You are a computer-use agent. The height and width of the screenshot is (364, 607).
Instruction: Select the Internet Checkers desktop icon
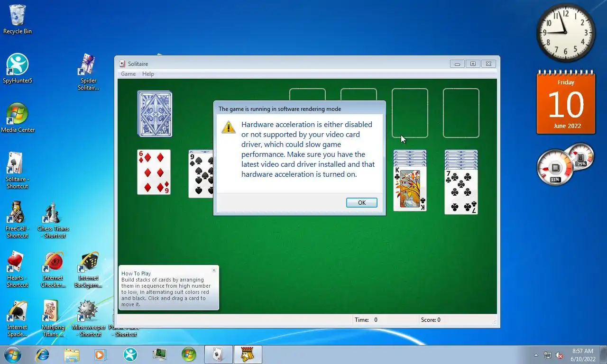click(x=53, y=269)
